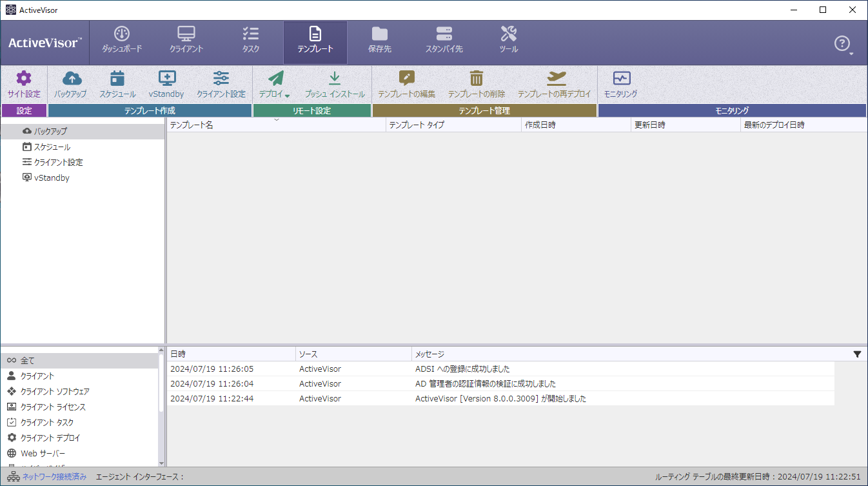Click the log category list scrollbar
Image resolution: width=868 pixels, height=486 pixels.
pyautogui.click(x=161, y=382)
